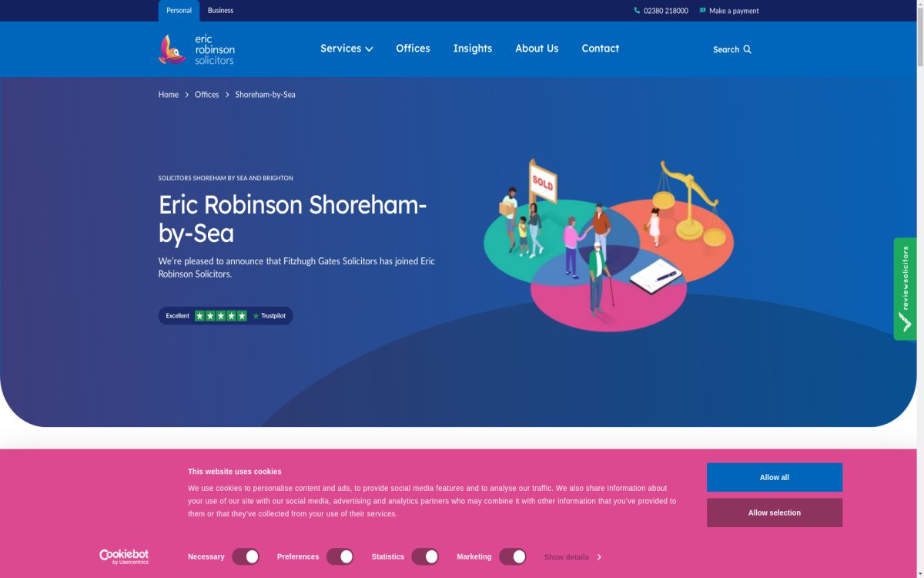Screen dimensions: 924x578
Task: Toggle the Preferences cookie switch
Action: point(340,556)
